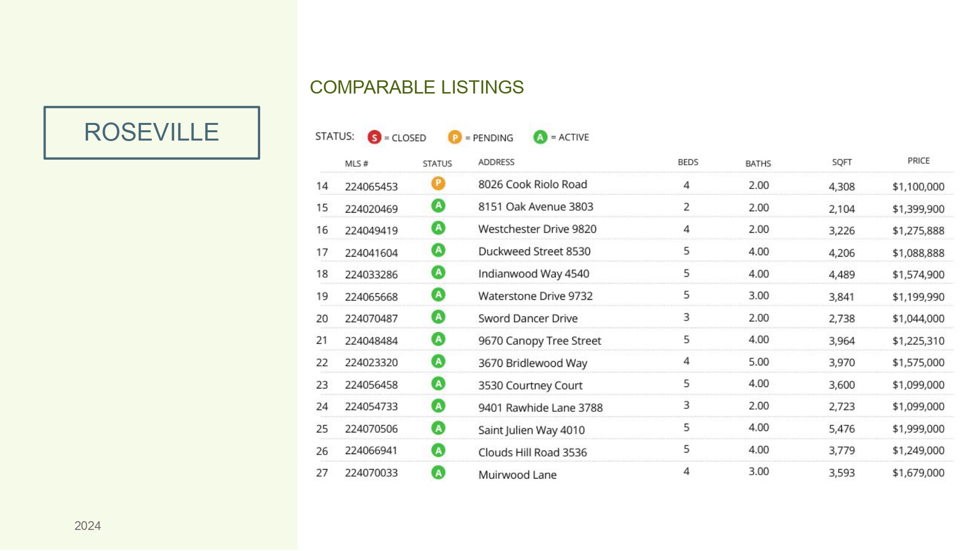Image resolution: width=980 pixels, height=551 pixels.
Task: Click the price $1,575,000
Action: (x=918, y=362)
